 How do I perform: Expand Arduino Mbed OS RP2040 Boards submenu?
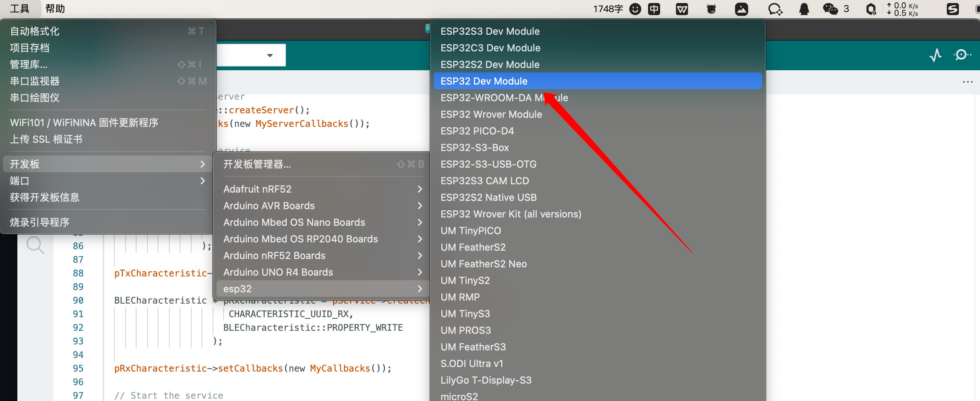tap(323, 239)
